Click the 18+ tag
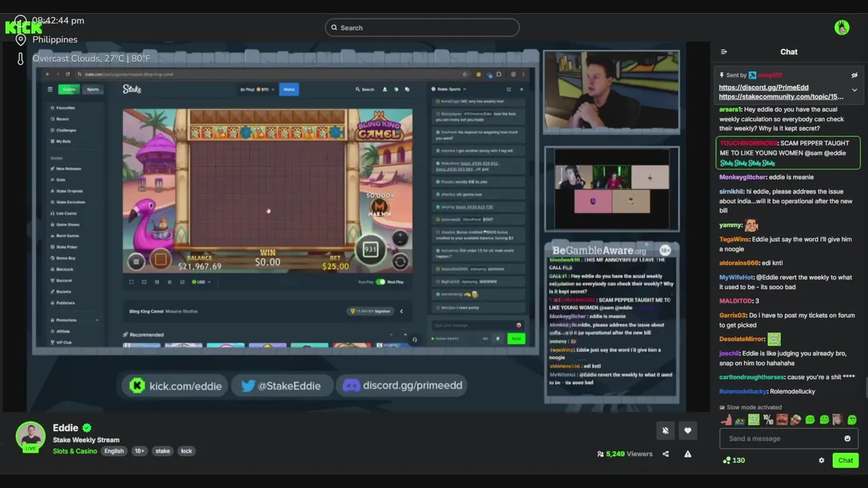This screenshot has width=868, height=488. click(x=139, y=451)
